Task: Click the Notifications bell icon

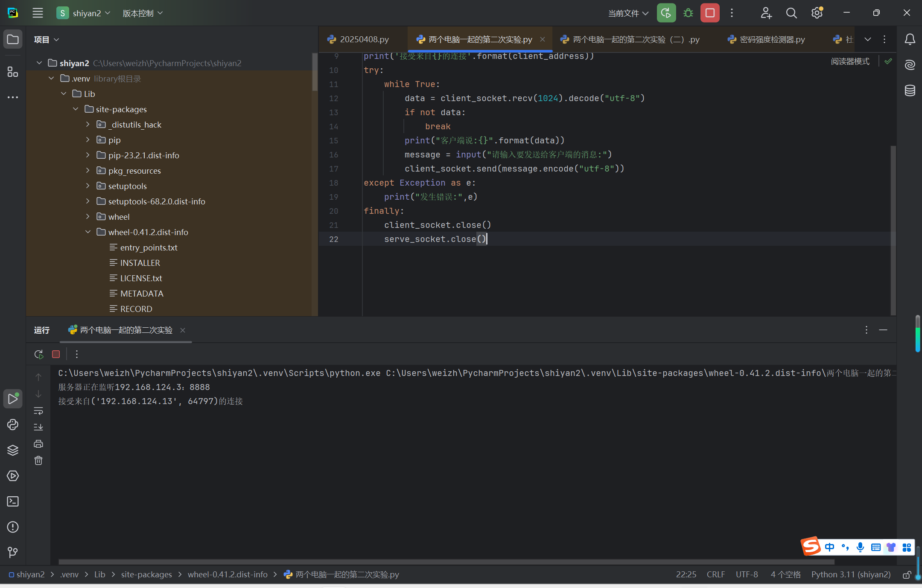Action: click(910, 39)
